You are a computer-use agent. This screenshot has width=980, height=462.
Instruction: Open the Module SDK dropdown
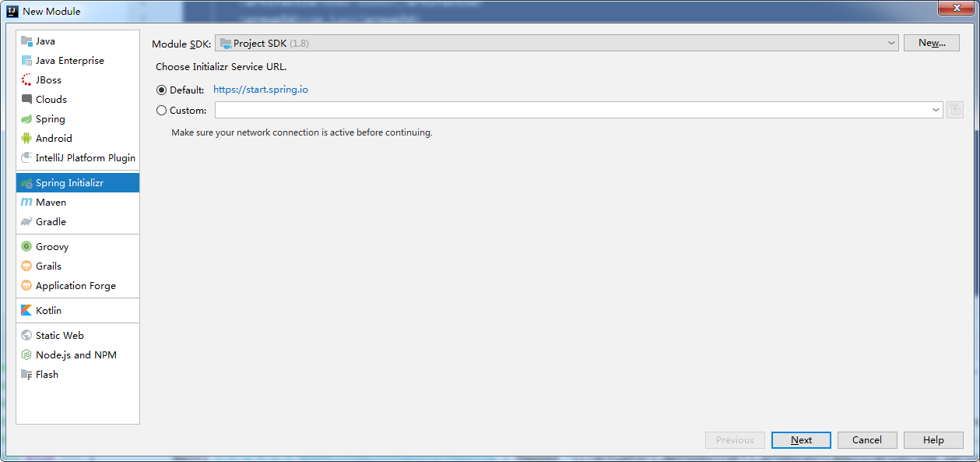click(x=557, y=43)
